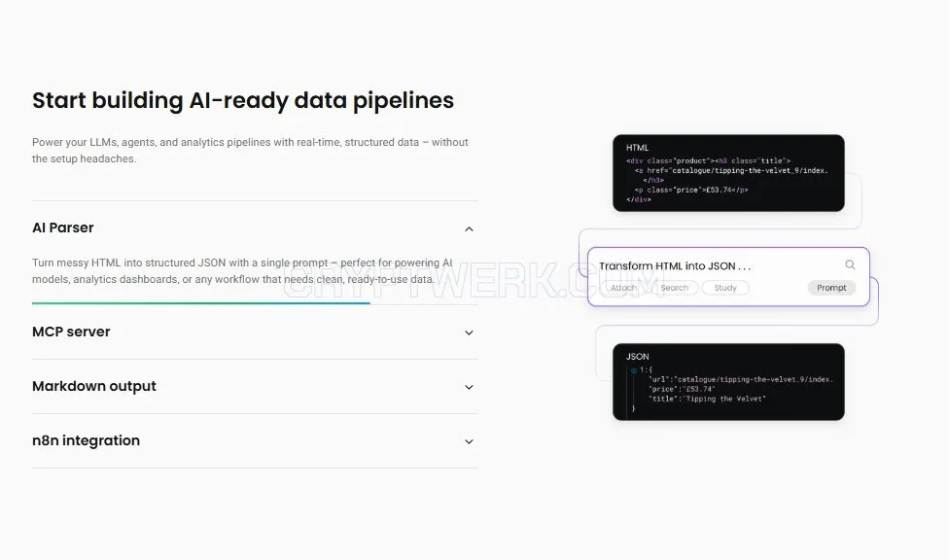Select the AI Parser heading text
Screen dimensions: 949x560
coord(63,227)
